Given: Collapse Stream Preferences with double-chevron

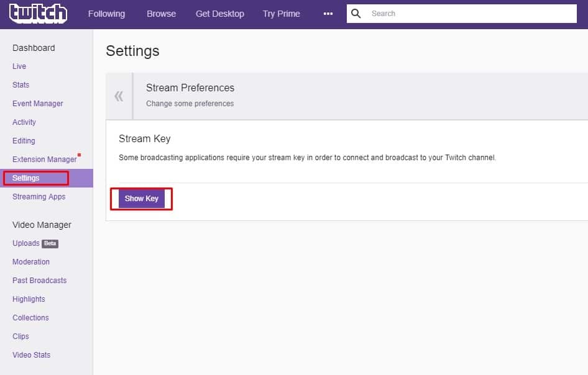Looking at the screenshot, I should point(119,96).
